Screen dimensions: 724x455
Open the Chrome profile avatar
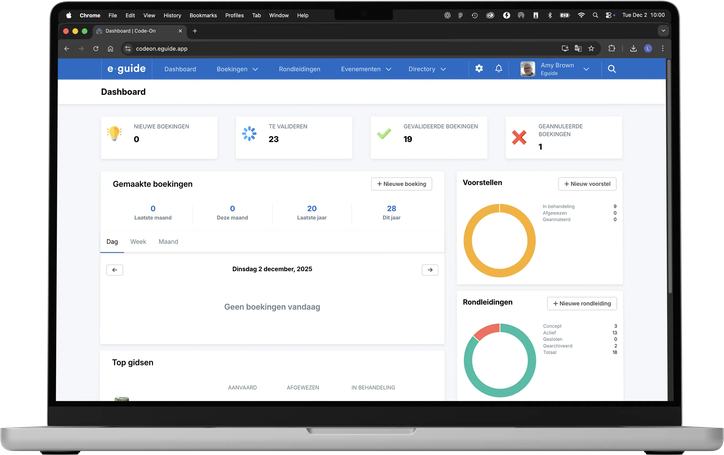coord(648,49)
